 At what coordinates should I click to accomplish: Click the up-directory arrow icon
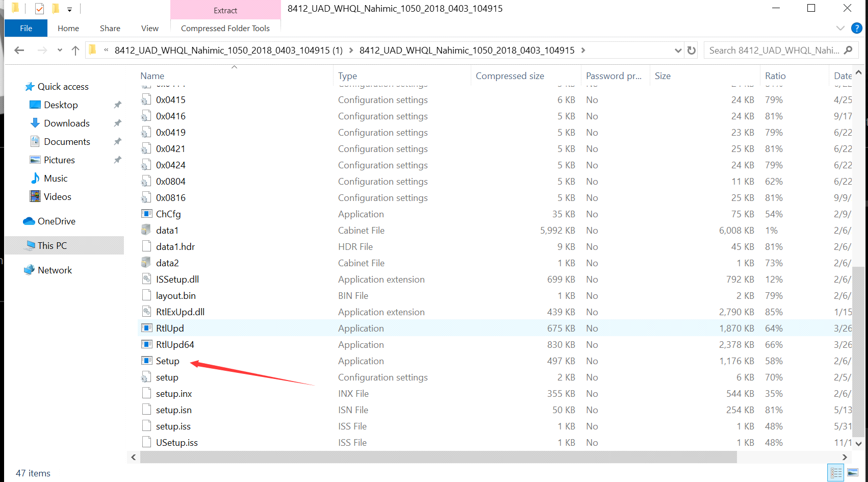(x=75, y=50)
